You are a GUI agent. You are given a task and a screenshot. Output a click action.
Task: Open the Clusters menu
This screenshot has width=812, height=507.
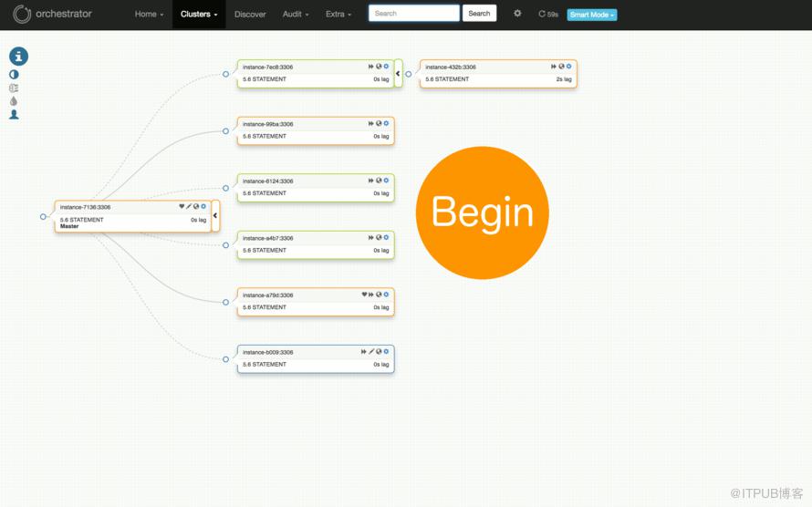click(x=199, y=14)
